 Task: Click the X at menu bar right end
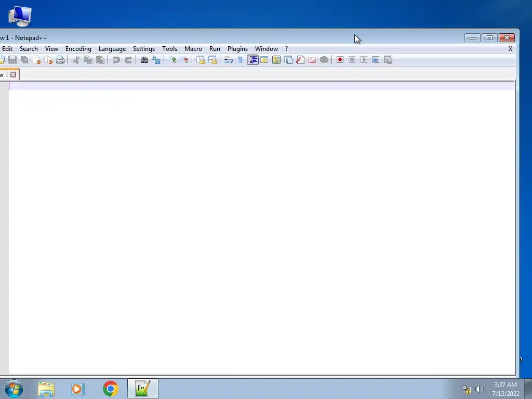pos(510,49)
